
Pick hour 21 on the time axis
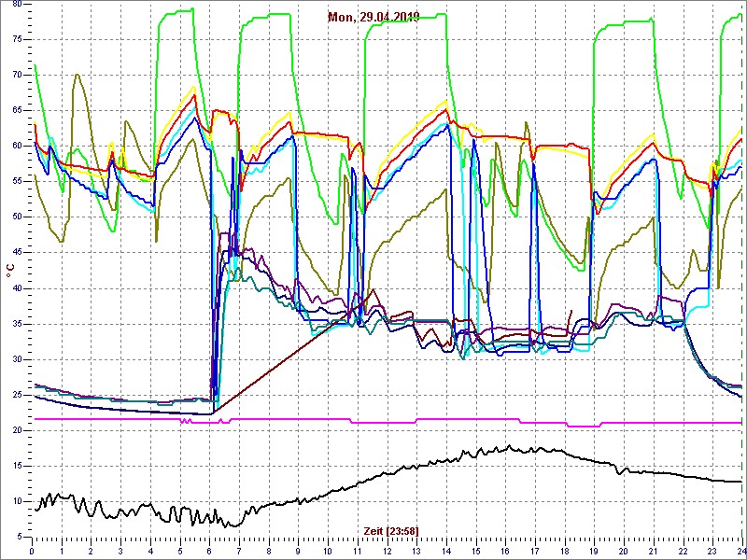click(x=653, y=551)
